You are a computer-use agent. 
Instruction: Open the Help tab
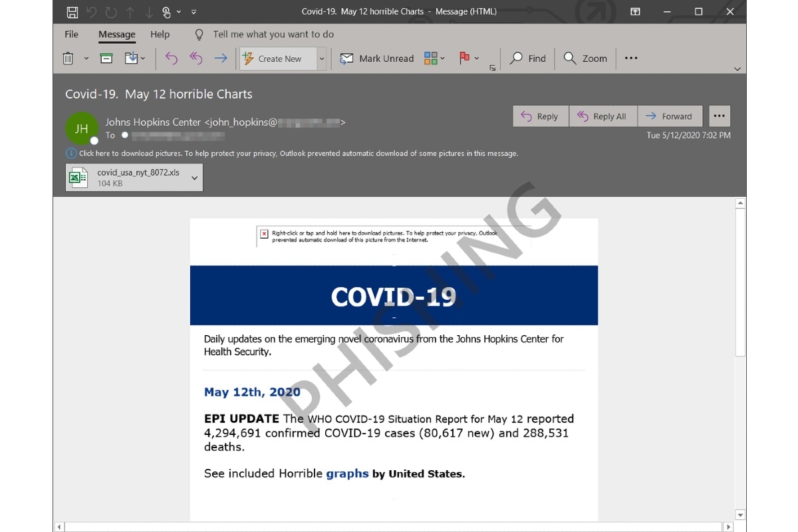pos(160,35)
